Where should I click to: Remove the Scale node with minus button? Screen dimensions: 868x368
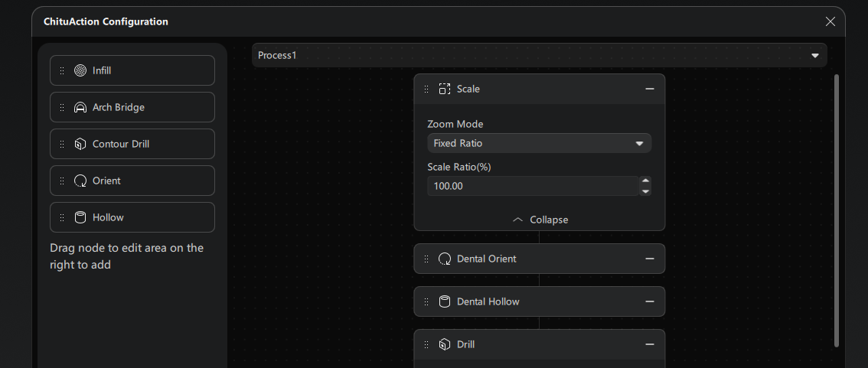coord(650,89)
